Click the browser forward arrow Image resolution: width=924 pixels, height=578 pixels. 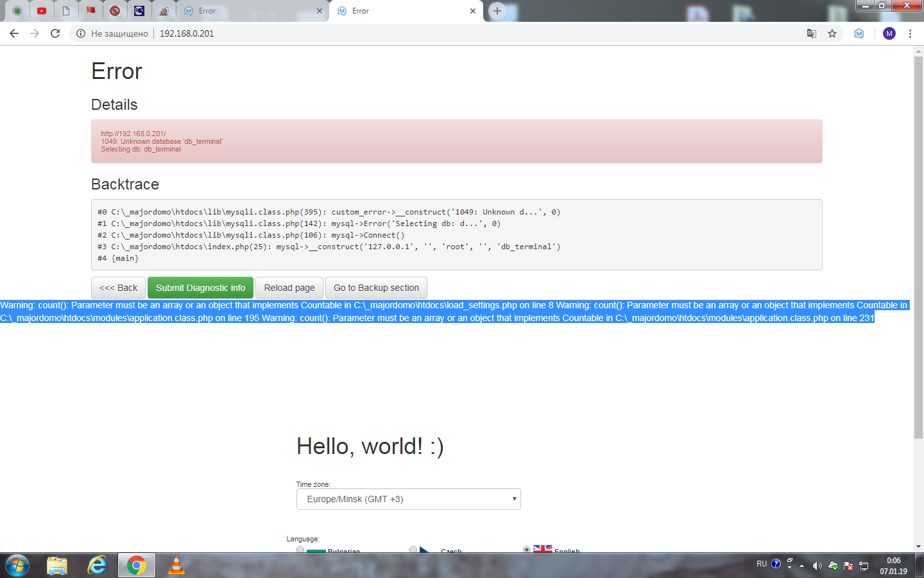[35, 33]
